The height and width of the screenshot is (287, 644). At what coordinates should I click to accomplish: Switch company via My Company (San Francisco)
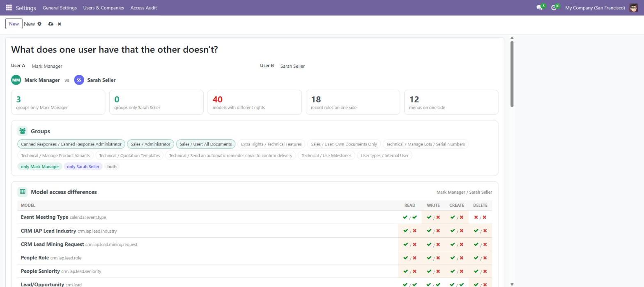(595, 8)
